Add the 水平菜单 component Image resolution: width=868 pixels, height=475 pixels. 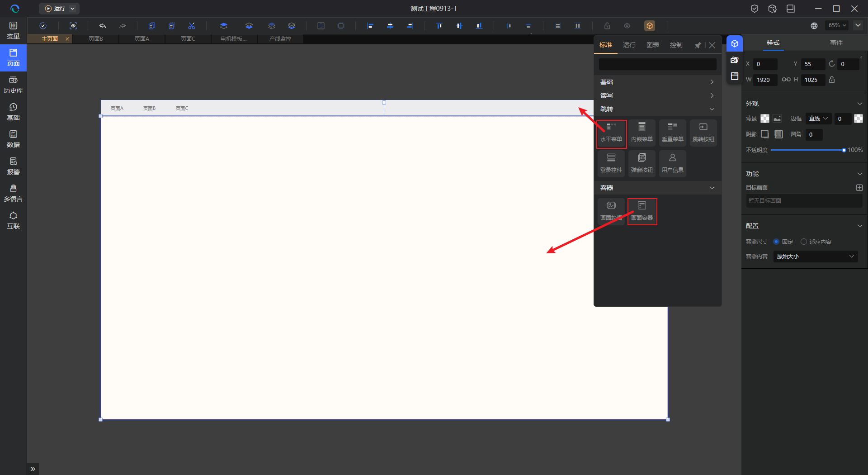[x=611, y=133]
